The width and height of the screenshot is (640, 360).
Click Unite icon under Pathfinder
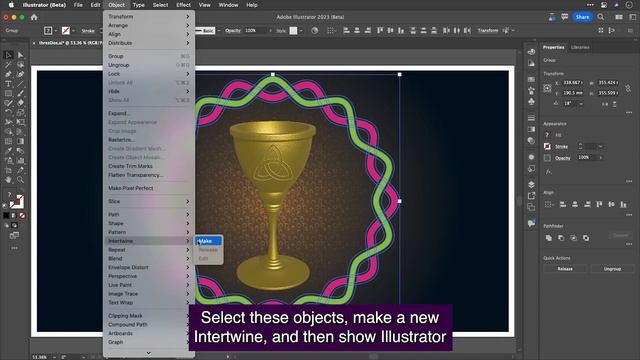point(549,238)
